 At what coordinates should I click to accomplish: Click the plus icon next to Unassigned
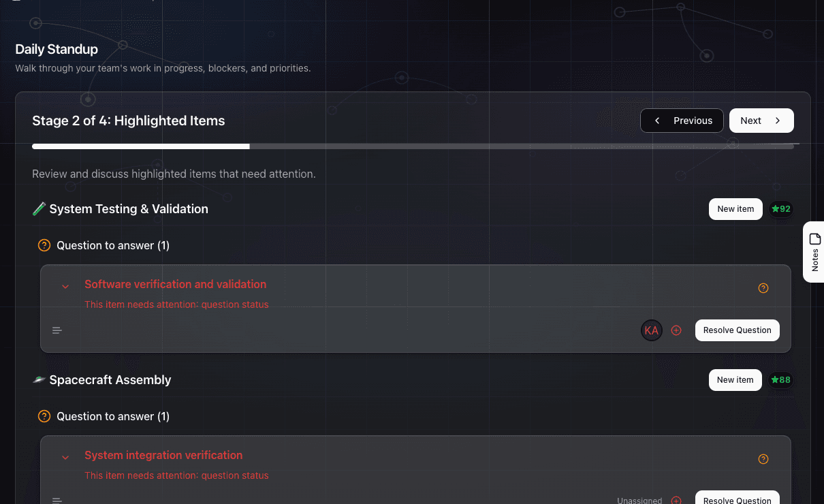676,501
